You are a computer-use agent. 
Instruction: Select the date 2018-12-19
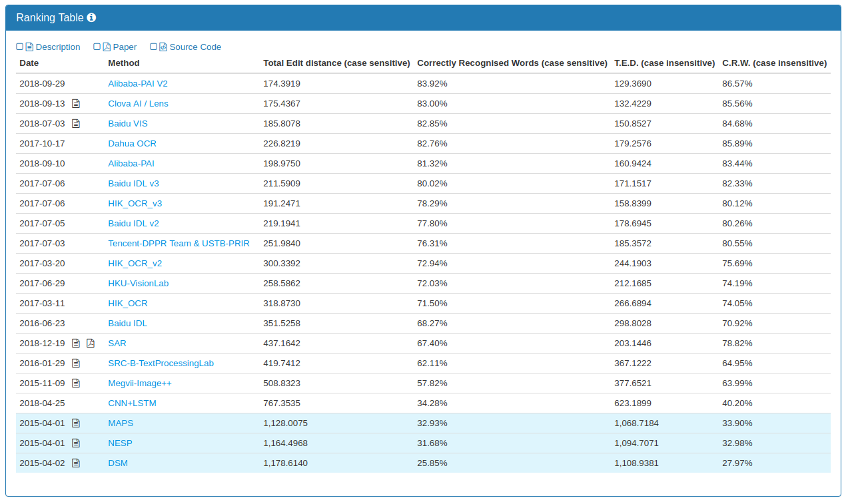(x=43, y=343)
